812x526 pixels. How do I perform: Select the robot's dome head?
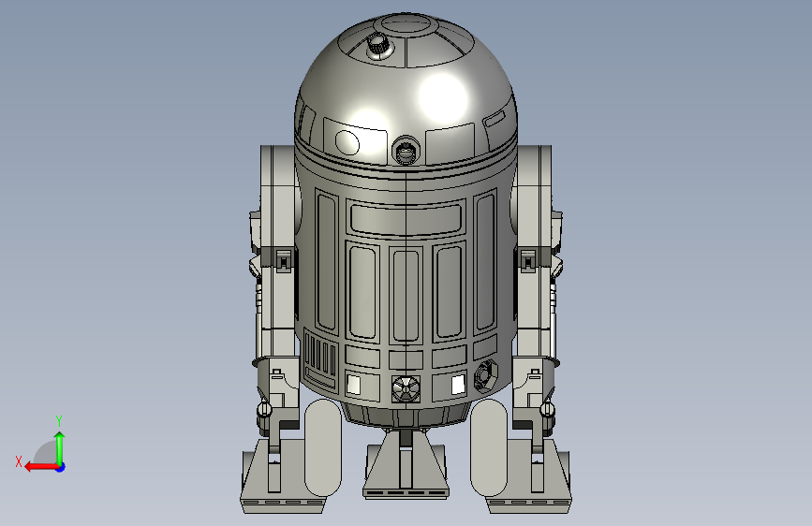[406, 92]
